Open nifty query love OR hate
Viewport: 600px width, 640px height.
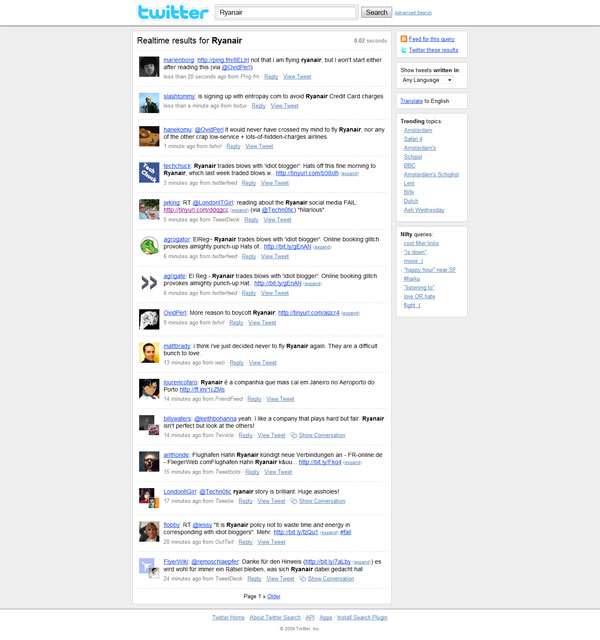419,297
